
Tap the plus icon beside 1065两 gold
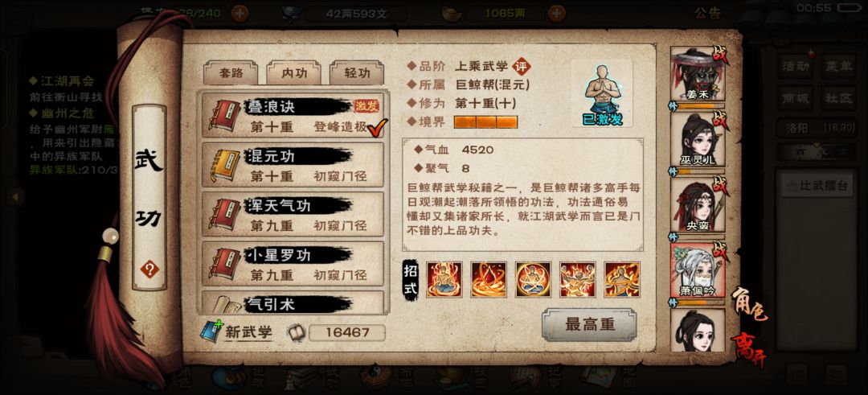coord(556,13)
